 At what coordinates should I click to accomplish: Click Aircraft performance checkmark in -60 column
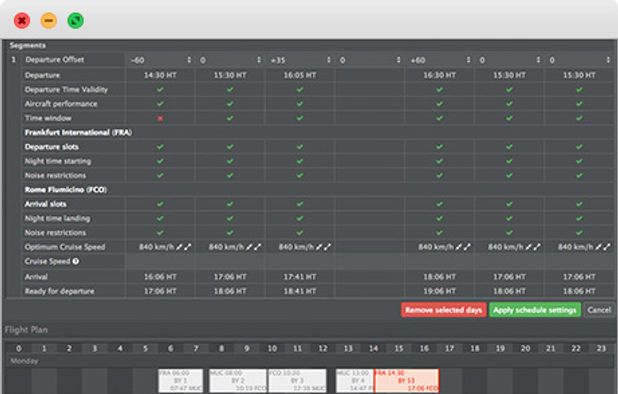tap(160, 104)
